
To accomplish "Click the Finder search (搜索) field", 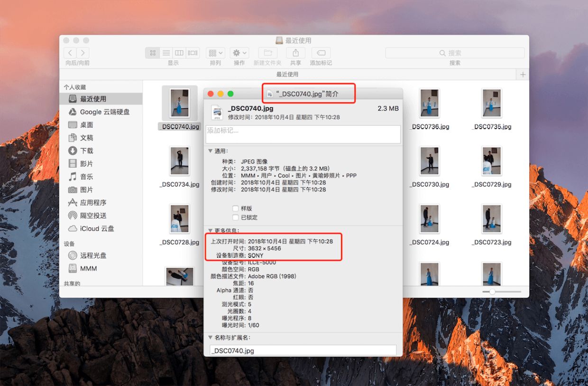I will click(455, 53).
